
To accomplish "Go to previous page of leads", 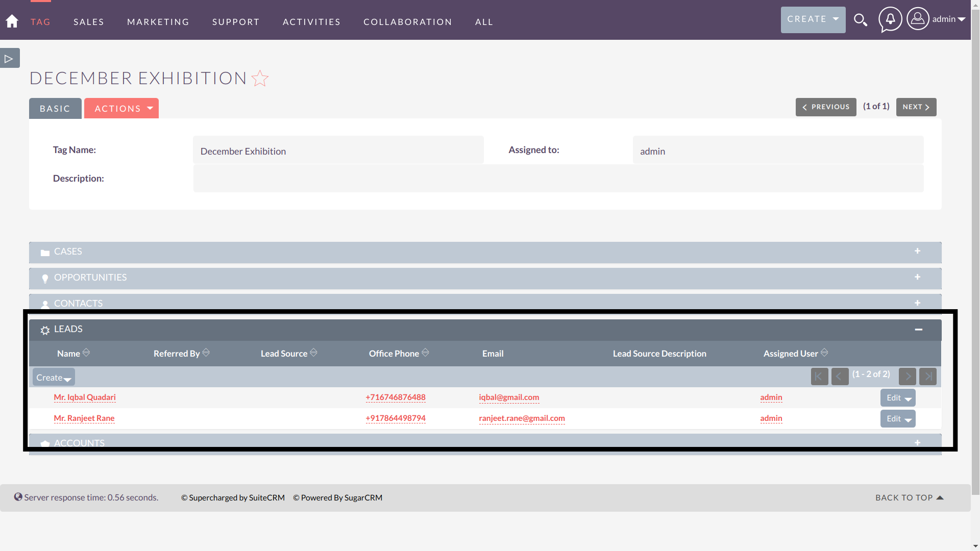I will tap(840, 377).
